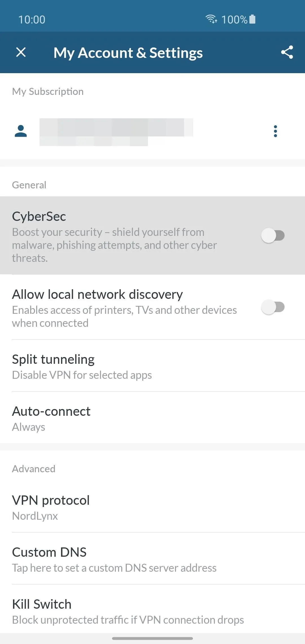The width and height of the screenshot is (305, 644).
Task: Tap the share icon in the header
Action: point(287,52)
